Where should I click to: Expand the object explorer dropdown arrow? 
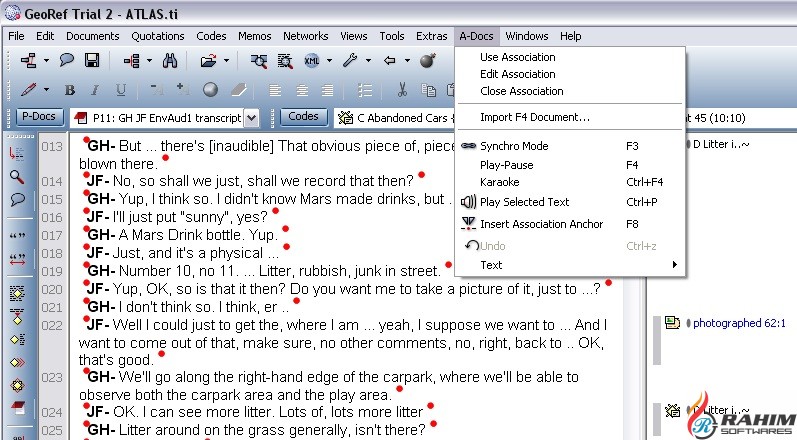(149, 61)
